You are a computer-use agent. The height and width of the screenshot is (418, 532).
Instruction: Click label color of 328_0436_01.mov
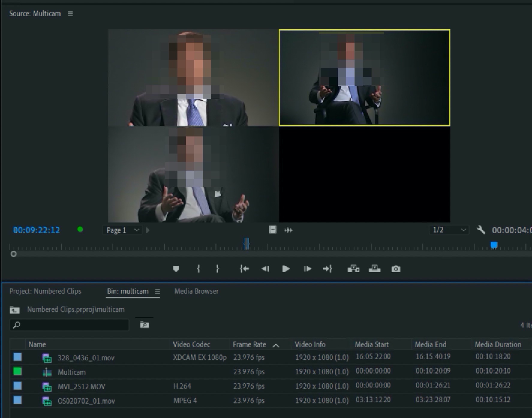pyautogui.click(x=18, y=357)
